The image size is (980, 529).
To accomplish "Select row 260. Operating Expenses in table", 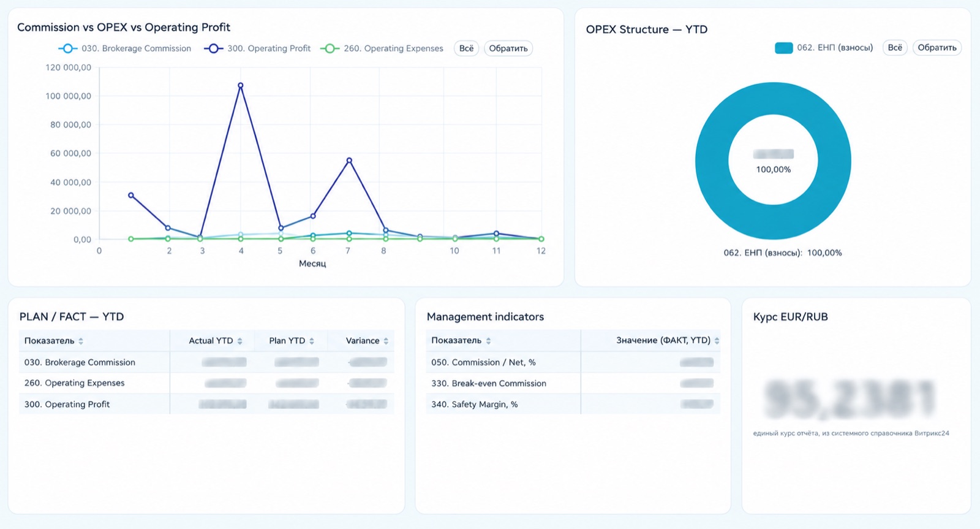I will [x=206, y=383].
